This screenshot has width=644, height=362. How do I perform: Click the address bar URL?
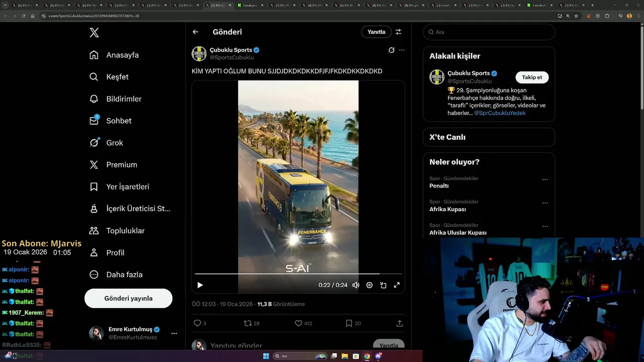[x=94, y=16]
